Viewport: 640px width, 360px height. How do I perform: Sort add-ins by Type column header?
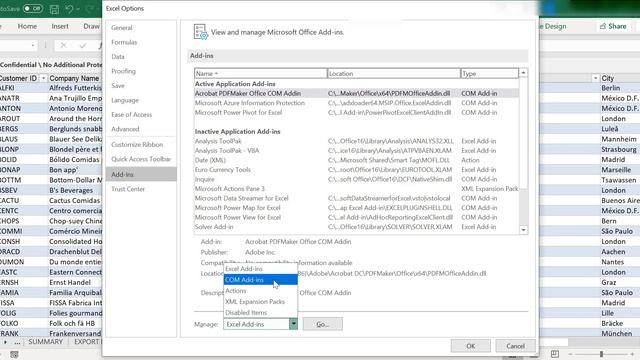point(489,73)
